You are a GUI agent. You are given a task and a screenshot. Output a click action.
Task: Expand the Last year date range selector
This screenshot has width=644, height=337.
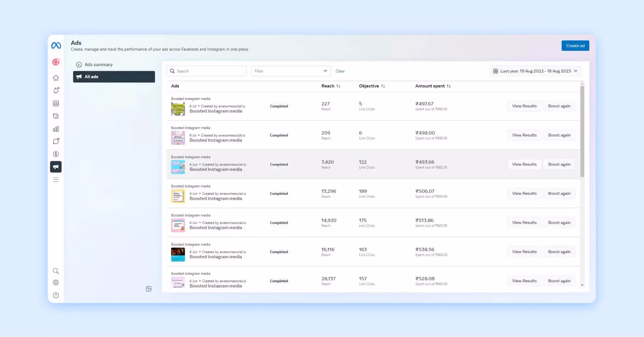coord(535,71)
